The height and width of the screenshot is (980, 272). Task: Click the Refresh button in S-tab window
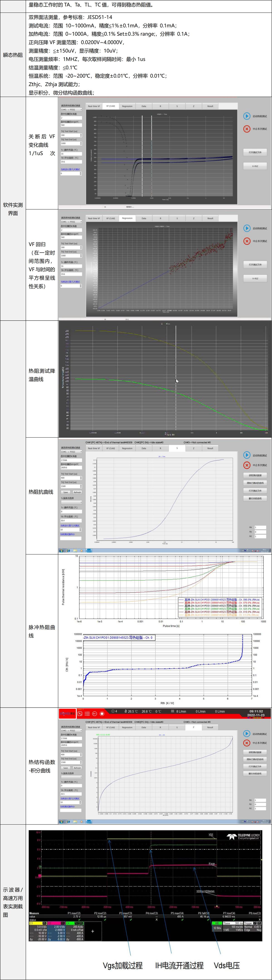click(x=77, y=492)
